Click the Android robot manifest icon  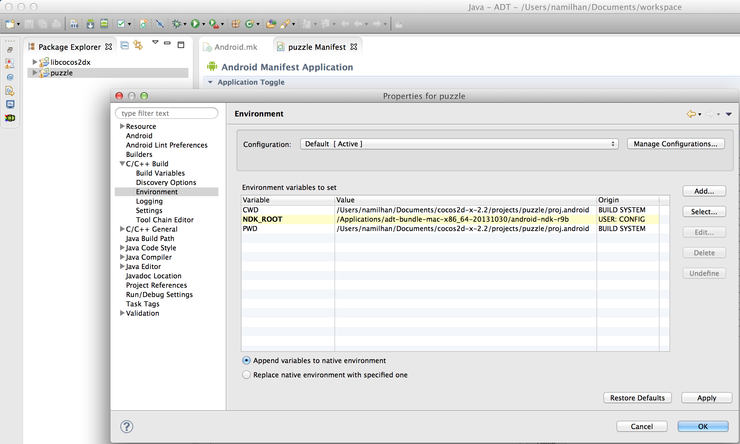tap(212, 67)
